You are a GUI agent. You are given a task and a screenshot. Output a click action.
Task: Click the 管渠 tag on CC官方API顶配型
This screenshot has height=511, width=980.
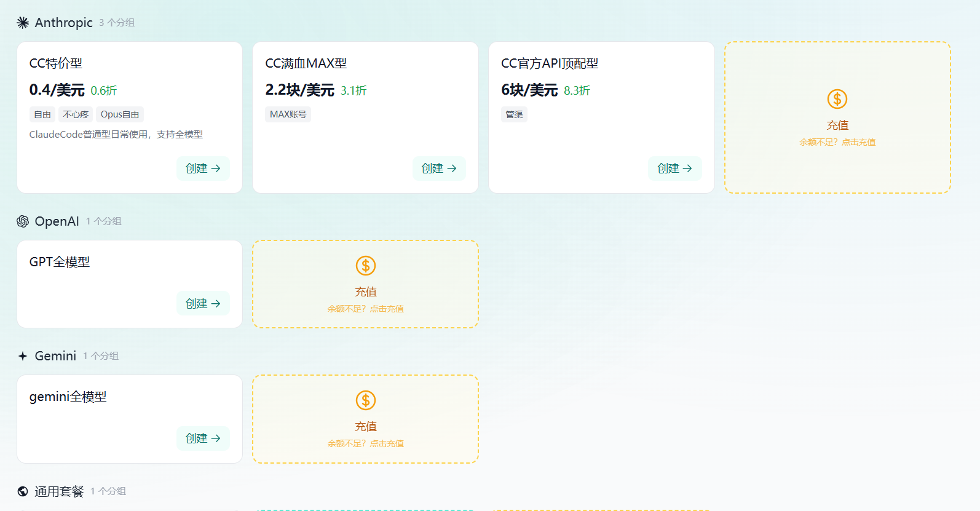pos(514,114)
